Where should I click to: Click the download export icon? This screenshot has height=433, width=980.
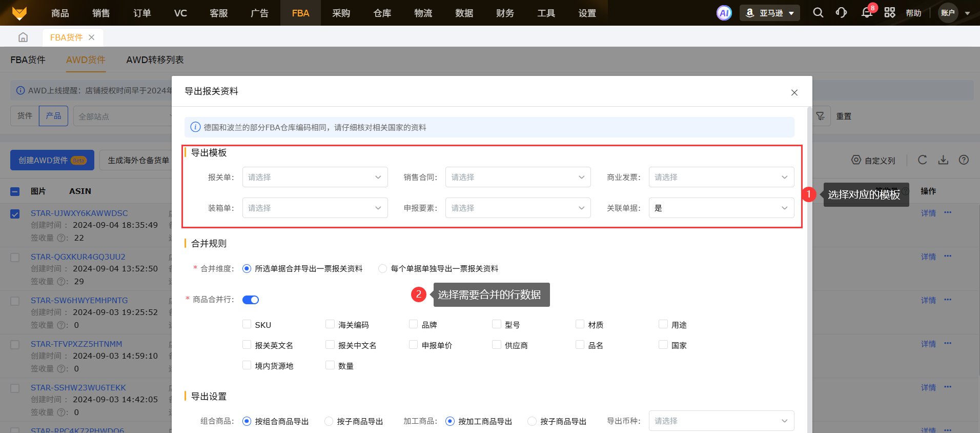(943, 160)
